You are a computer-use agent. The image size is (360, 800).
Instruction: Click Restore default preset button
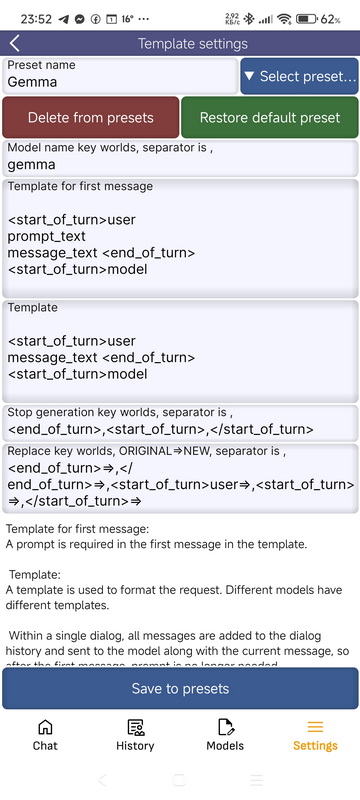click(x=270, y=117)
